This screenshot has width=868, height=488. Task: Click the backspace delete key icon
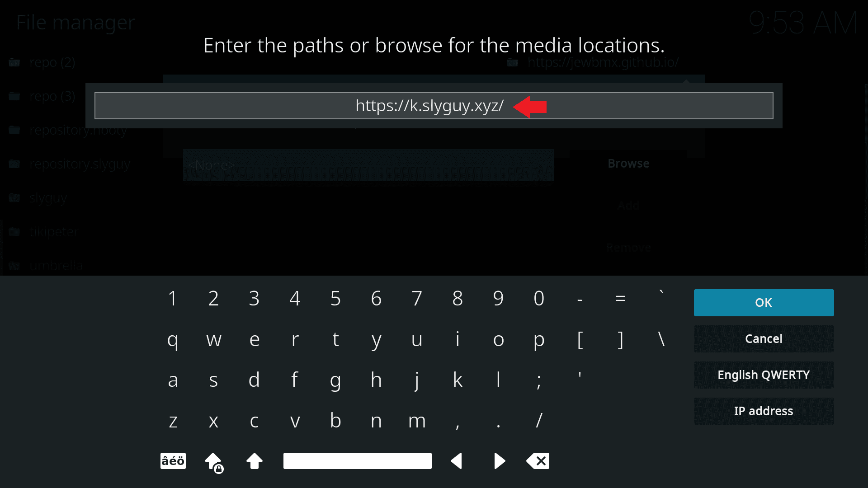(538, 461)
